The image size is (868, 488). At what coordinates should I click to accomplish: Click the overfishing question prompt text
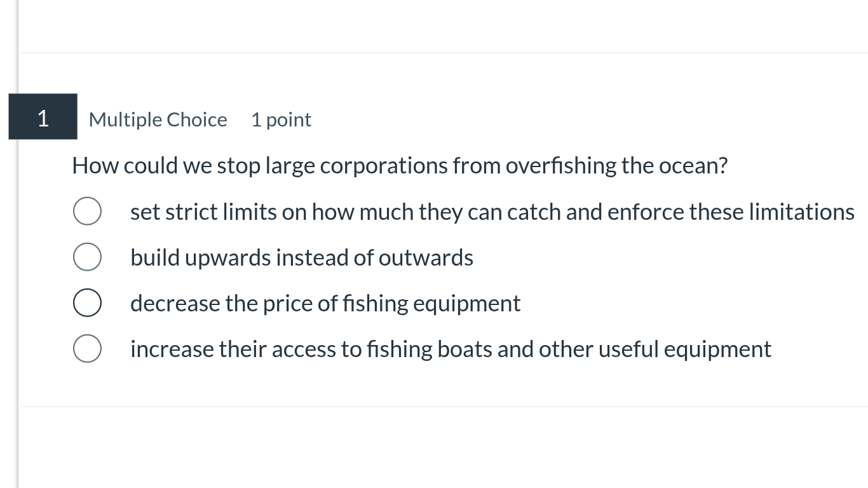click(x=399, y=166)
